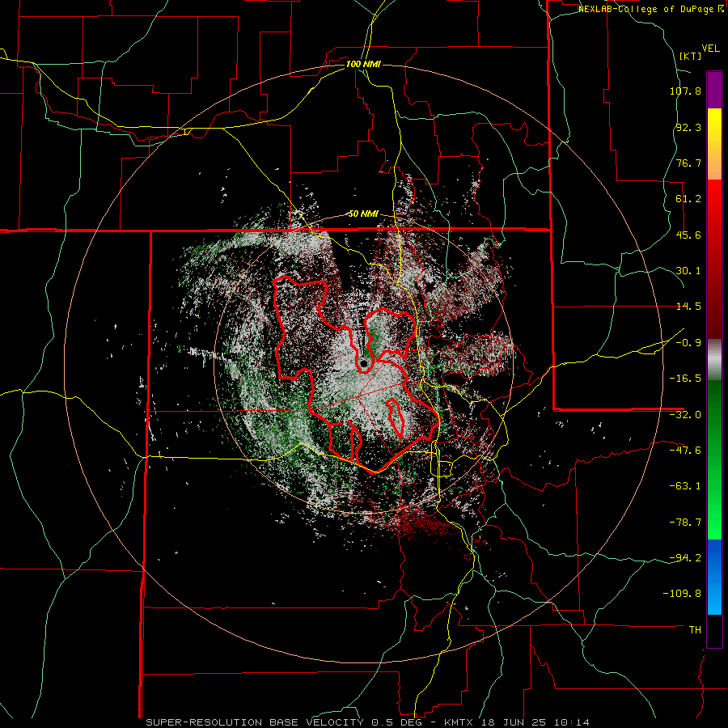
Task: Click the 30.1 velocity scale value
Action: coord(688,271)
